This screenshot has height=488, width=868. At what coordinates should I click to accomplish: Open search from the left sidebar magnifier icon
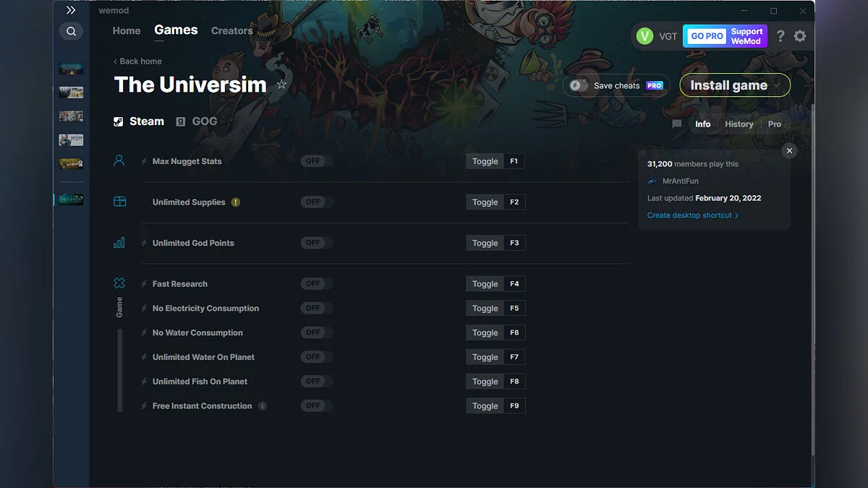pos(71,31)
